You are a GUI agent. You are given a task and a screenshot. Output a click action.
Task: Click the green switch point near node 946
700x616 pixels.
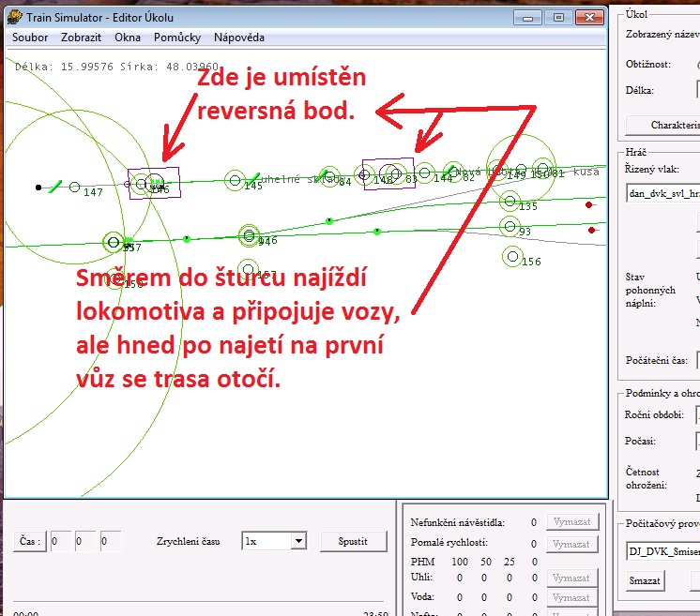[x=187, y=239]
